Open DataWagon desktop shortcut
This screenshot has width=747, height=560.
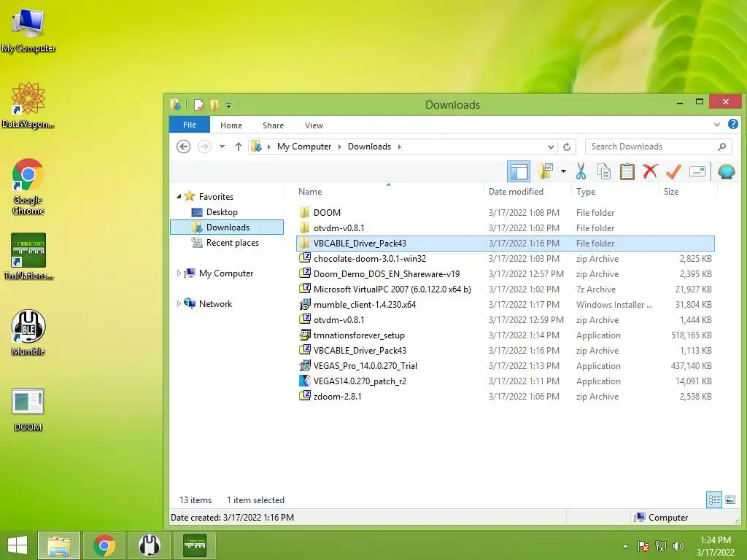(x=28, y=106)
